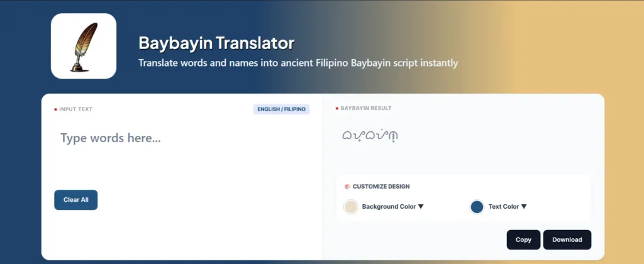Screen dimensions: 644x264
Task: Click the 'CUSTOMIZE DESIGN' label
Action: [x=381, y=187]
